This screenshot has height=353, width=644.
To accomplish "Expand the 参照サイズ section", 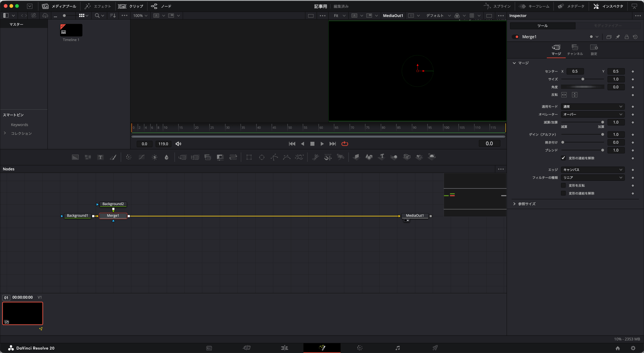I will click(514, 204).
